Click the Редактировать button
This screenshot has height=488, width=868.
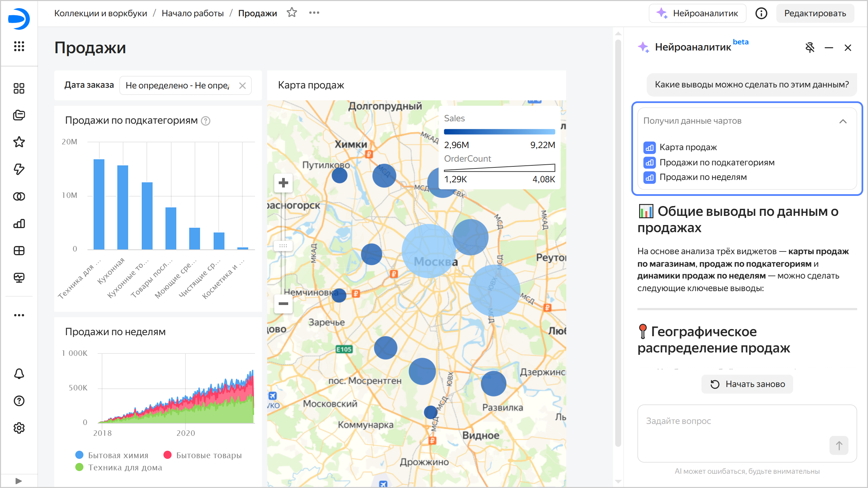815,13
